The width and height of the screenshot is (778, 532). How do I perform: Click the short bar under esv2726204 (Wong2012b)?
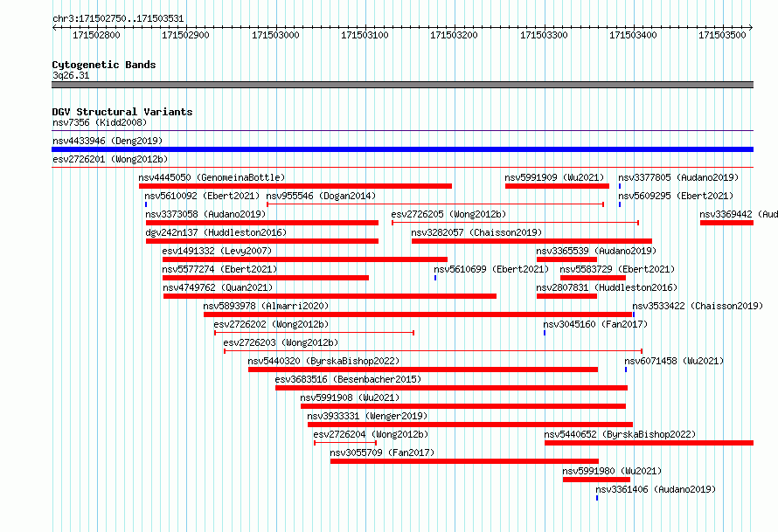click(345, 443)
